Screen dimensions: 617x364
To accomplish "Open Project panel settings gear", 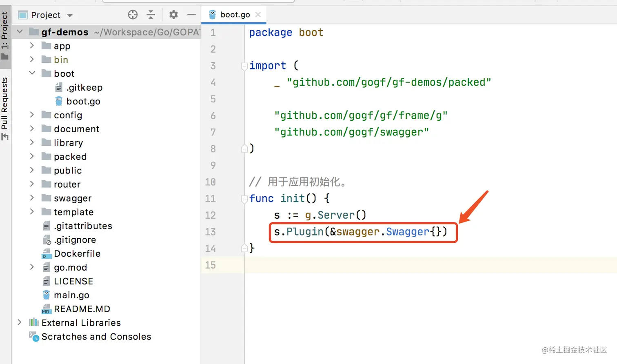I will coord(173,15).
